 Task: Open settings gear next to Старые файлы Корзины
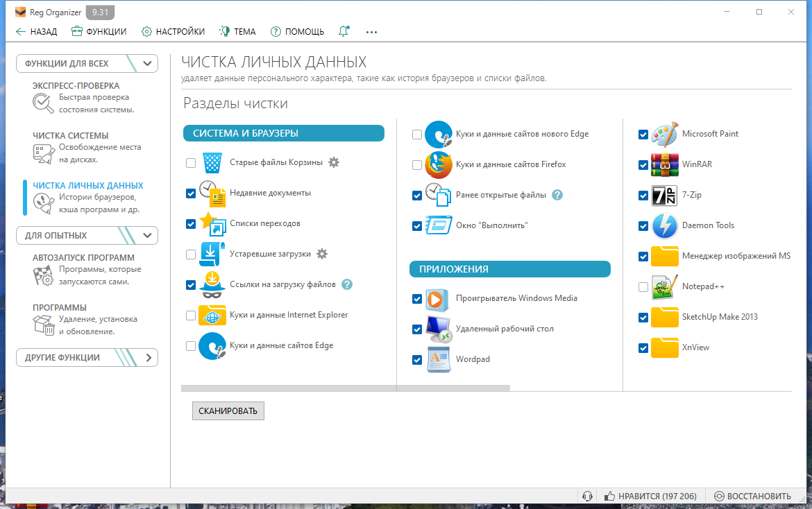coord(334,162)
